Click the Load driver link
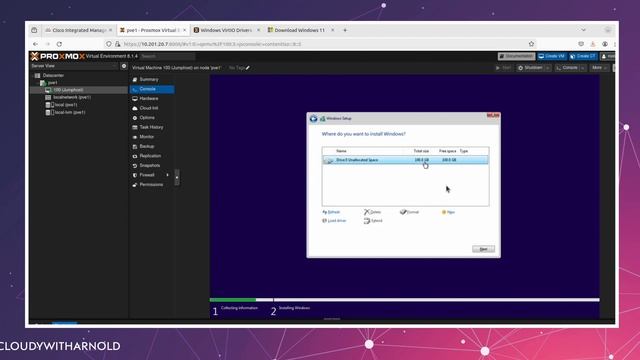This screenshot has width=640, height=360. (334, 221)
